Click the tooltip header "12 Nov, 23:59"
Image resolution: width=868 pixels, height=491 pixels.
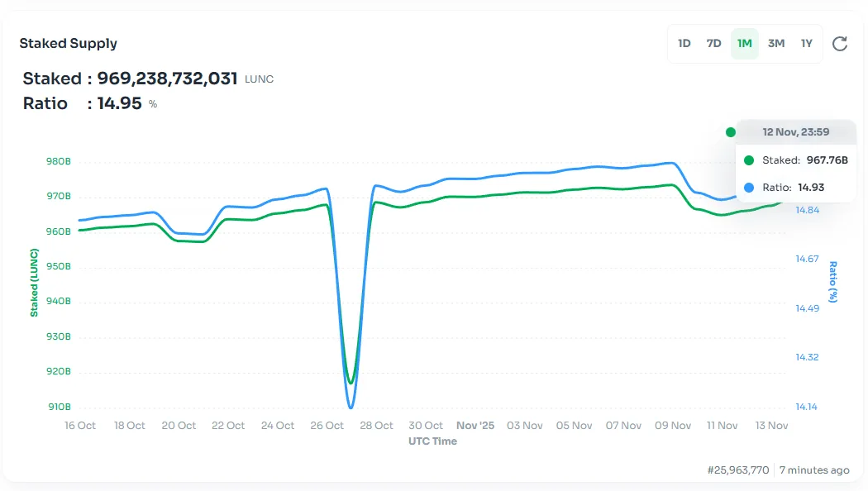pyautogui.click(x=795, y=132)
